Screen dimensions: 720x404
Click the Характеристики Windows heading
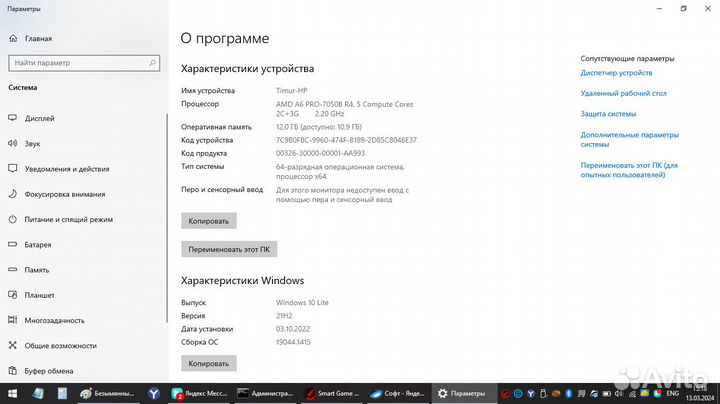click(x=242, y=281)
